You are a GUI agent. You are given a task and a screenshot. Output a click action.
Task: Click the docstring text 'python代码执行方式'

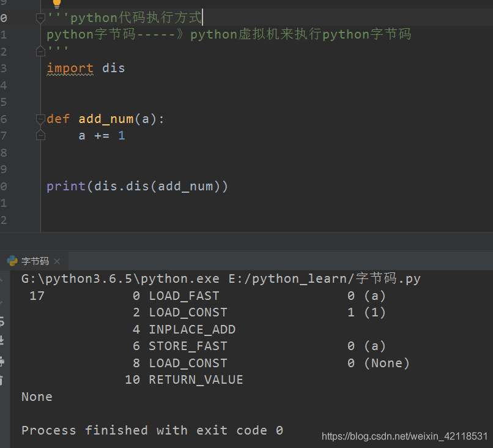(136, 18)
